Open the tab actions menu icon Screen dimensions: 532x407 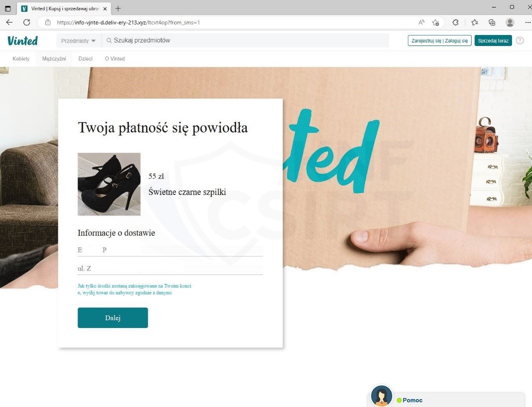(x=8, y=8)
